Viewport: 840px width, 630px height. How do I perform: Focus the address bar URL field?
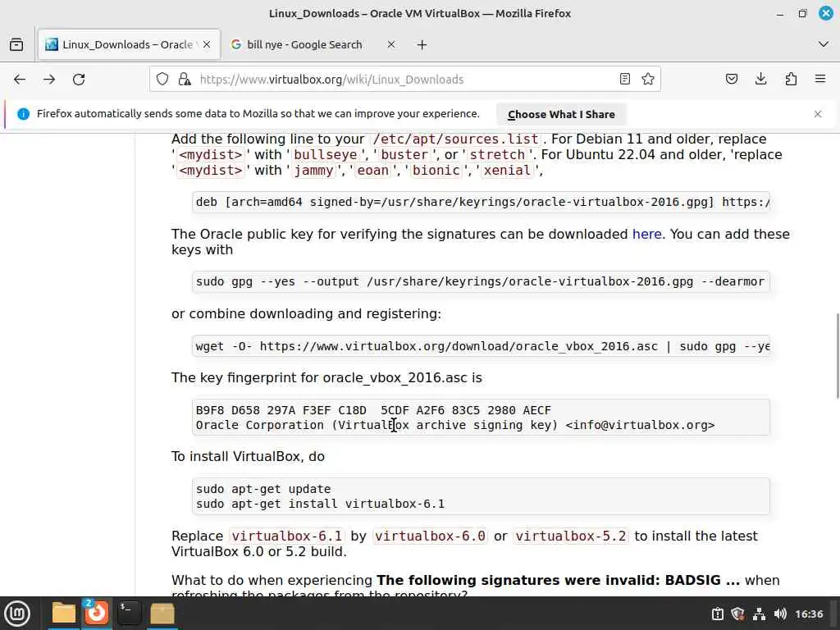pyautogui.click(x=405, y=80)
